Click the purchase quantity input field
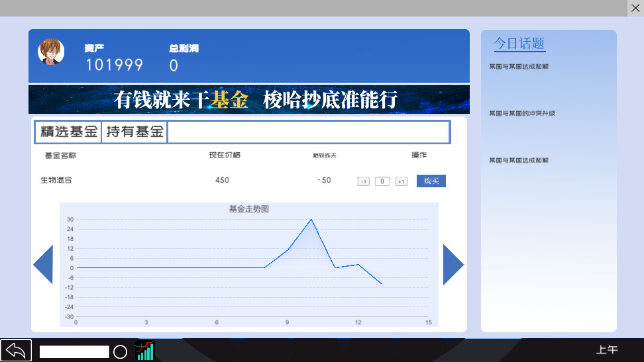The width and height of the screenshot is (644, 362). click(382, 181)
